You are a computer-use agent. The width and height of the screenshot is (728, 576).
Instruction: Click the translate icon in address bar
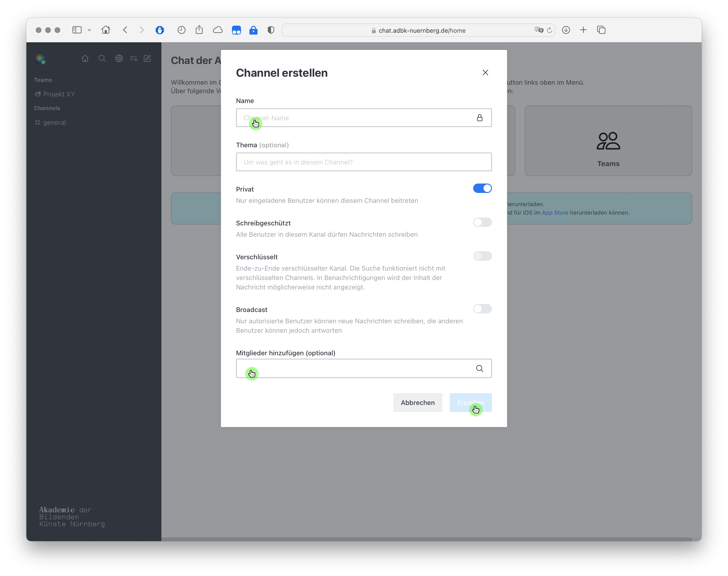[539, 30]
